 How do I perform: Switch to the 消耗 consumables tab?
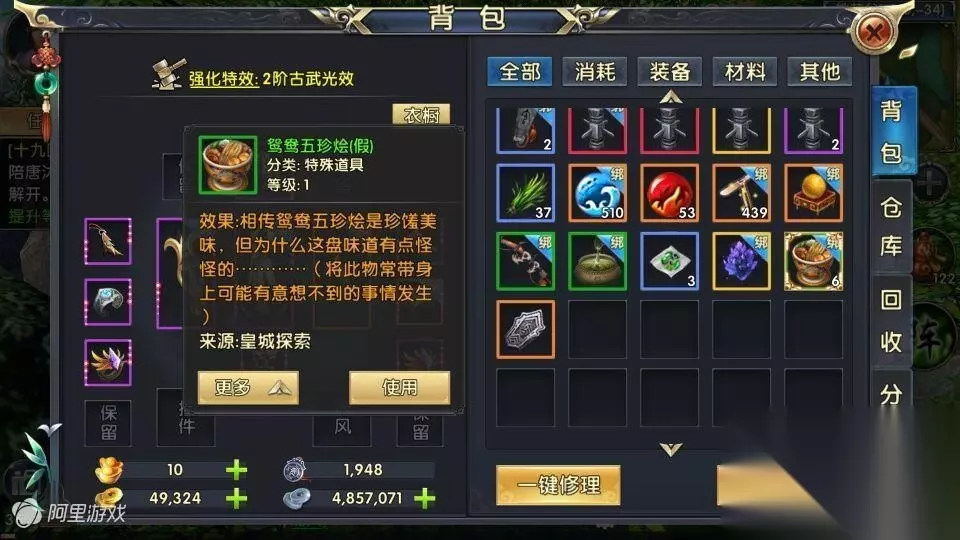[x=594, y=72]
